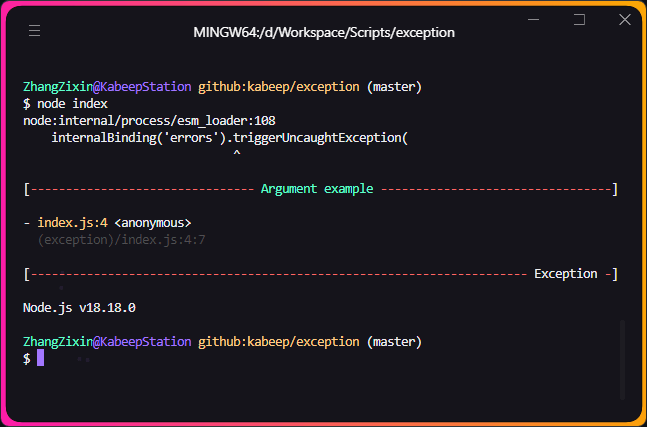Viewport: 647px width, 427px height.
Task: Click the dimmed '(exception)/index.js:4:7' path
Action: (121, 240)
